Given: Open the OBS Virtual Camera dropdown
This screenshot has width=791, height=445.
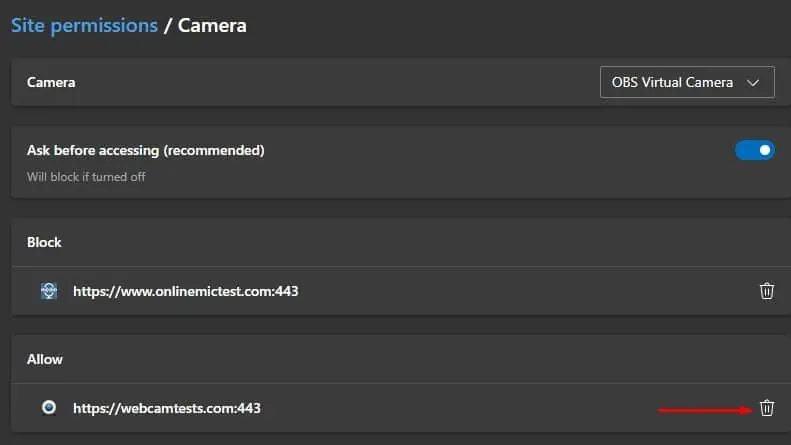Looking at the screenshot, I should point(687,83).
